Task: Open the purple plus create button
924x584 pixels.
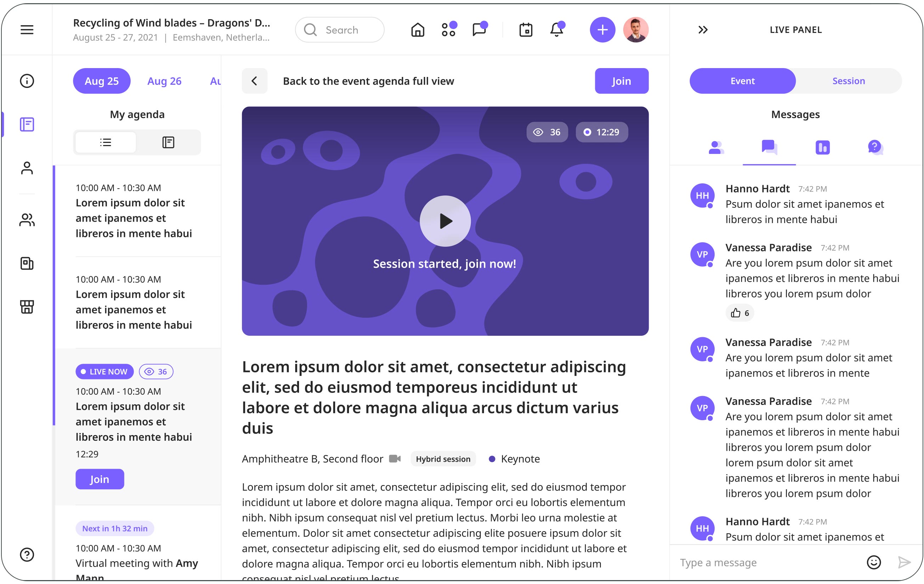Action: 602,29
